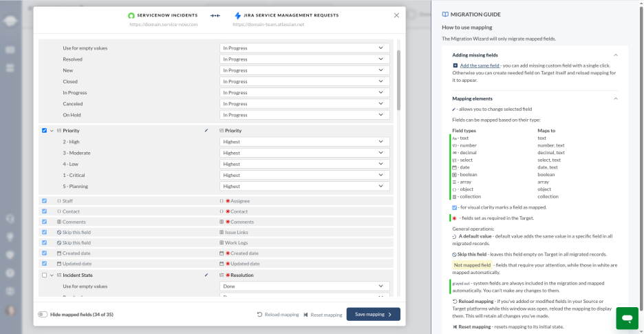The height and width of the screenshot is (334, 644).
Task: Click the calendar icon beside source Updated date
Action: pyautogui.click(x=59, y=264)
